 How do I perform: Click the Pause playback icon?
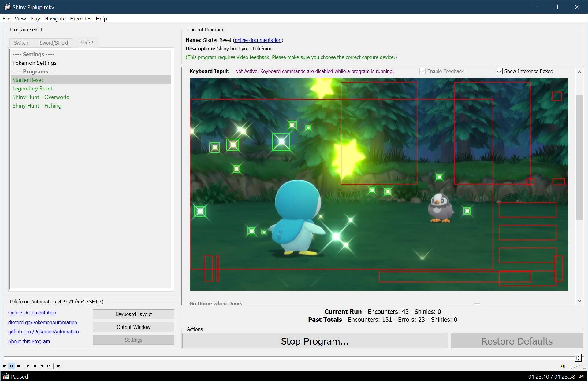click(12, 366)
